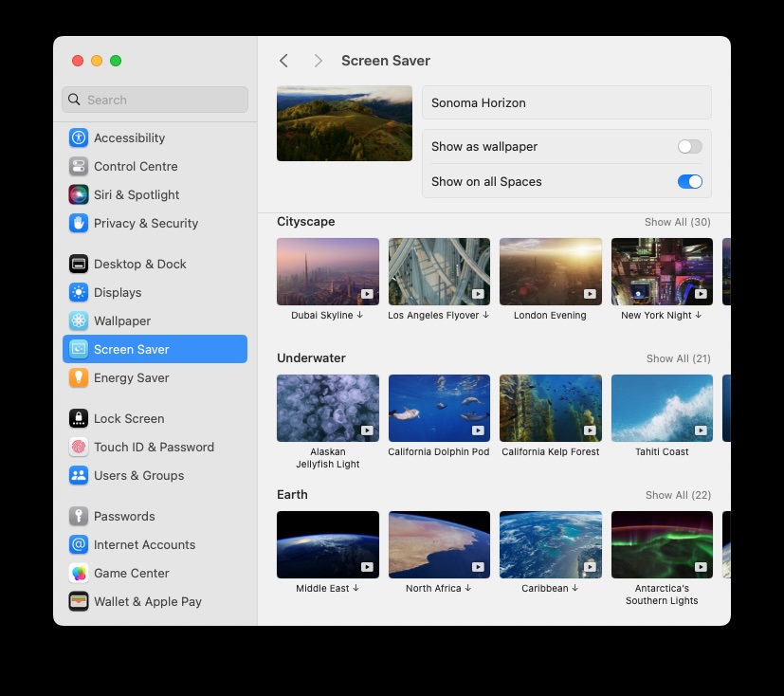Viewport: 784px width, 696px height.
Task: Click the Screen Saver title text
Action: pos(386,61)
